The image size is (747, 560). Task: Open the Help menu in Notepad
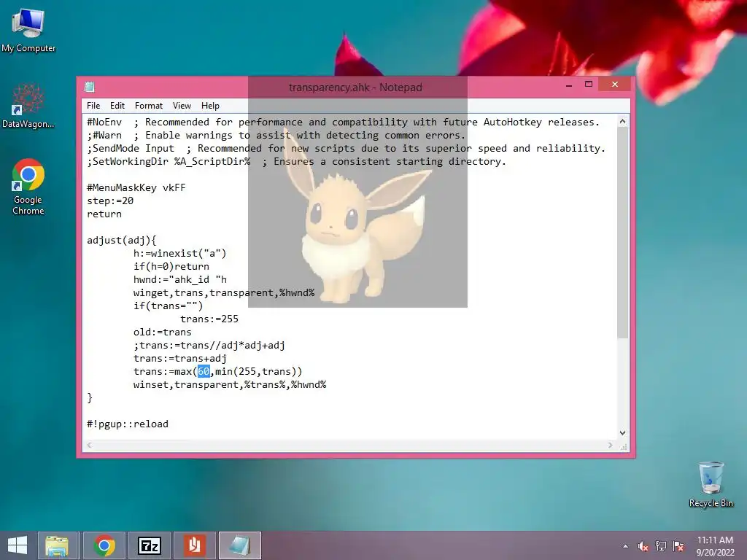(210, 106)
